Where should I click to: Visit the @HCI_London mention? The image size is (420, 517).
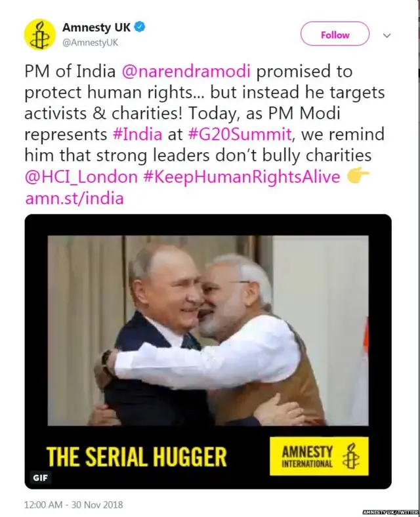[x=81, y=176]
